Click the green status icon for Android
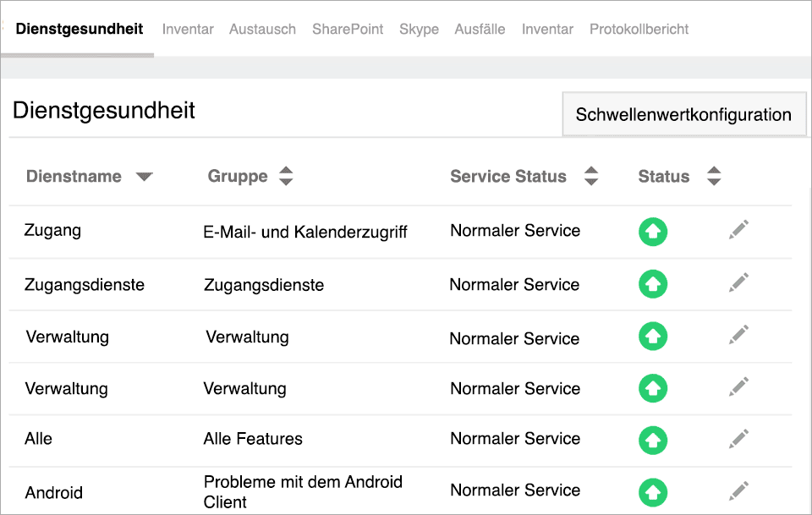Image resolution: width=812 pixels, height=515 pixels. coord(653,490)
